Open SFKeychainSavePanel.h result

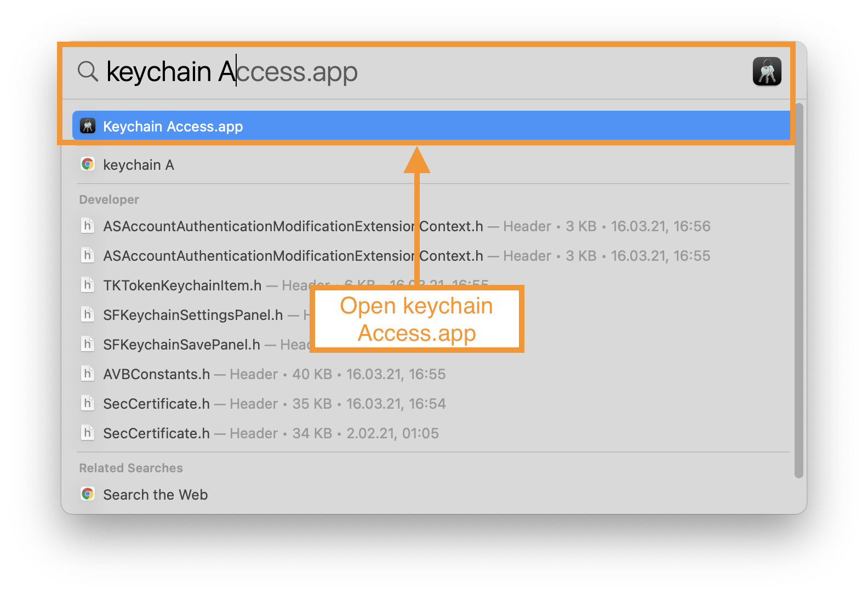tap(181, 344)
